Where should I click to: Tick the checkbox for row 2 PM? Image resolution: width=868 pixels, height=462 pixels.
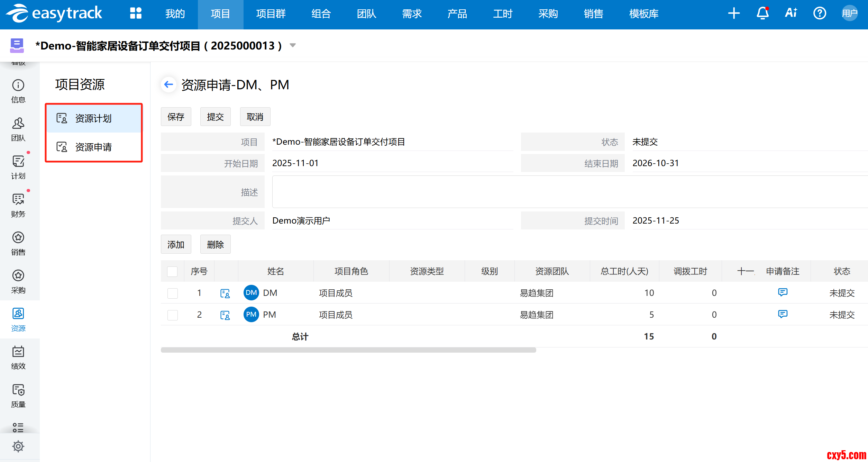coord(172,315)
